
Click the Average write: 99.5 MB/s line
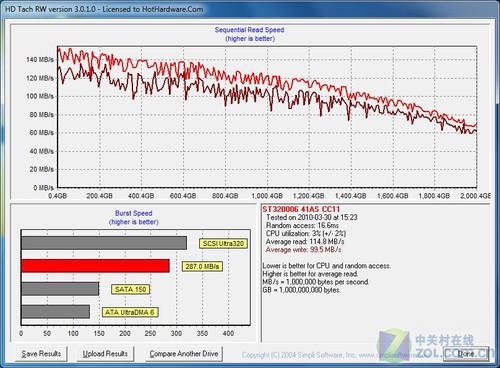[x=303, y=250]
